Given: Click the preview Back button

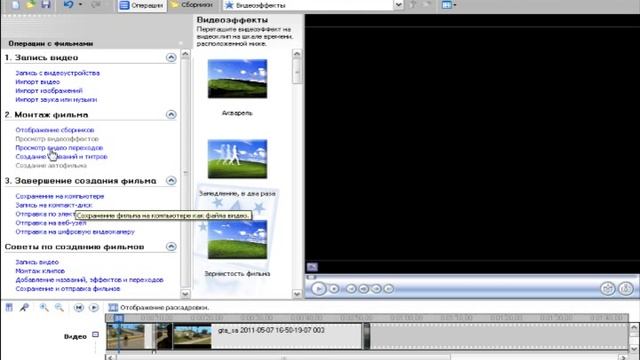Looking at the screenshot, I should (351, 289).
